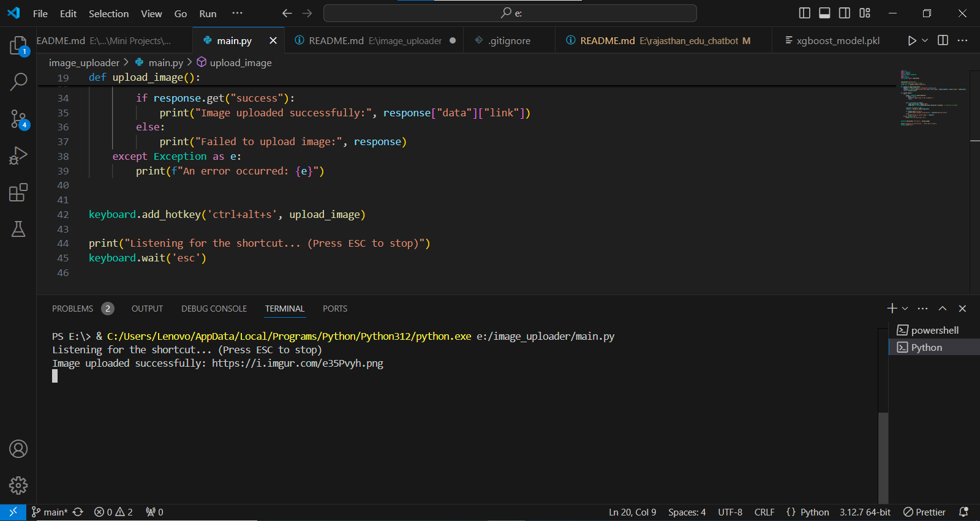980x521 pixels.
Task: Go back with the navigation arrow
Action: tap(287, 13)
